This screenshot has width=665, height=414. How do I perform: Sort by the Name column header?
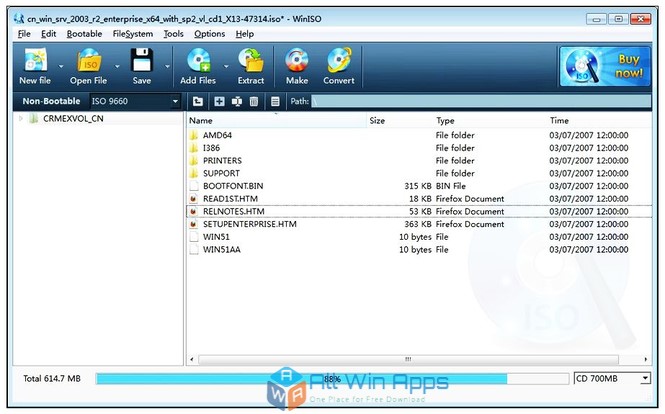pyautogui.click(x=277, y=121)
